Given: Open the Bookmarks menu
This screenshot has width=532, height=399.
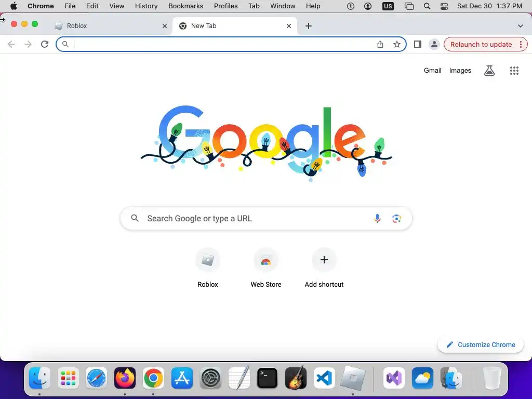Looking at the screenshot, I should pyautogui.click(x=185, y=6).
